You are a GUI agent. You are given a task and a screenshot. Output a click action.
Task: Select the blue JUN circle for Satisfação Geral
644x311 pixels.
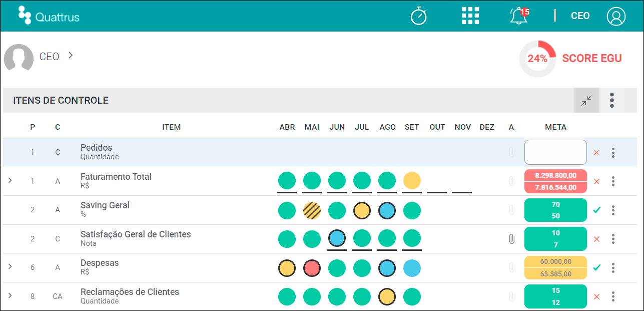(337, 238)
